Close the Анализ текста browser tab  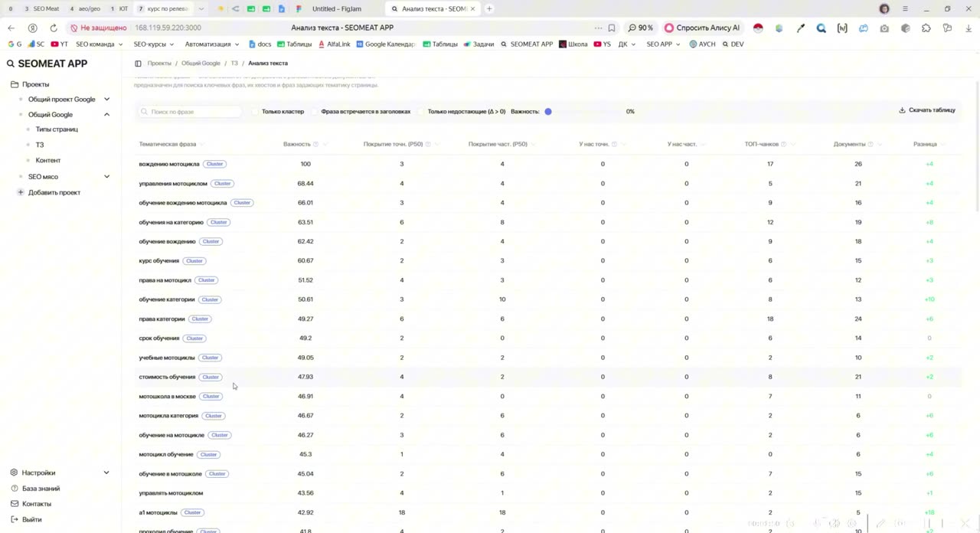[x=473, y=8]
